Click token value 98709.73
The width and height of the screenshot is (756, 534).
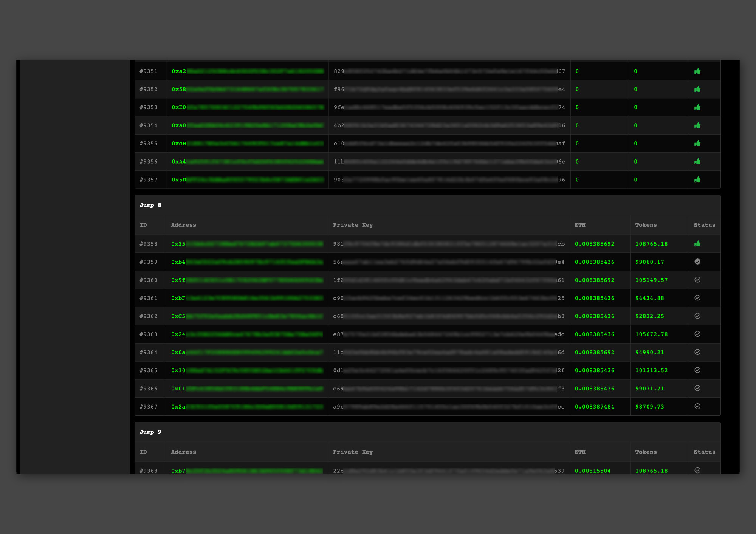tap(649, 407)
